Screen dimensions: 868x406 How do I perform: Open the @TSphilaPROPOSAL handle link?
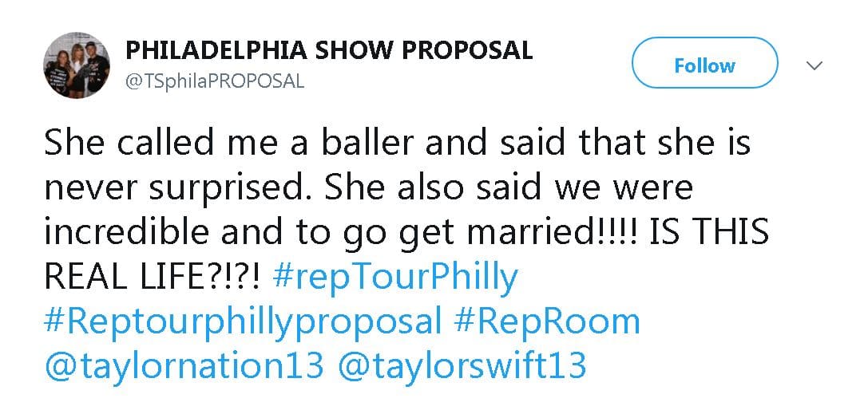point(215,81)
